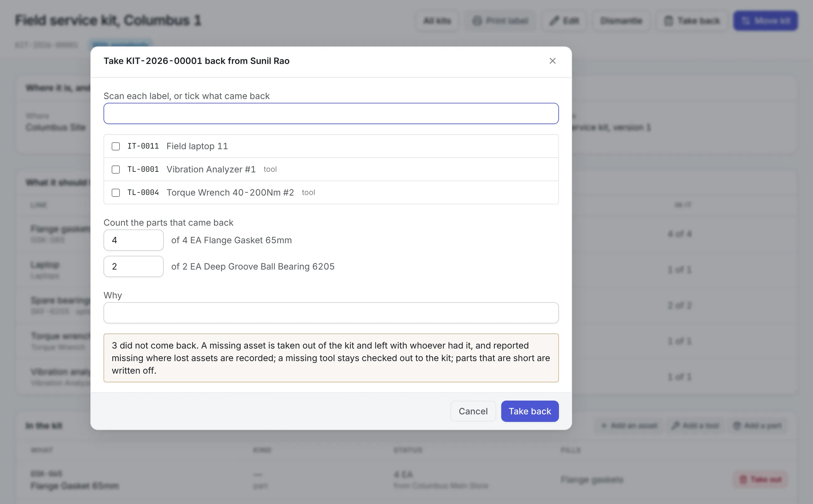Click the Add a tool button

(696, 425)
